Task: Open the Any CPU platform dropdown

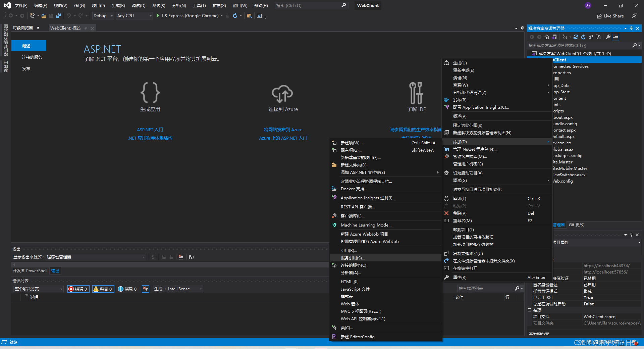Action: click(x=134, y=16)
